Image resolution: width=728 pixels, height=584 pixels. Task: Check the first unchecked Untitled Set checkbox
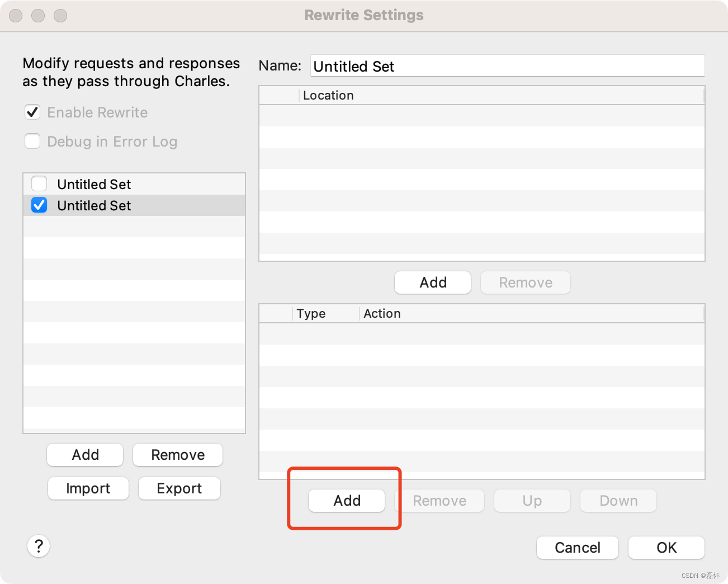39,183
